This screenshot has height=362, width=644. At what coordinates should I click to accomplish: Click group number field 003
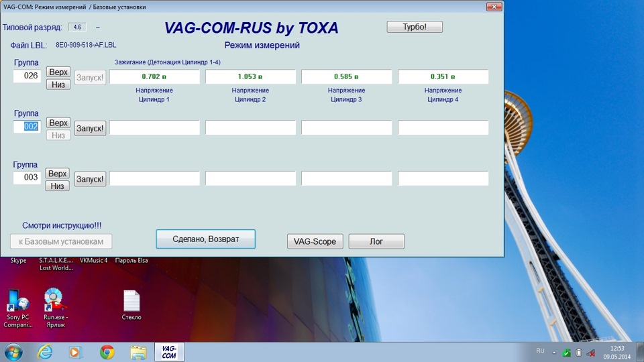[27, 177]
